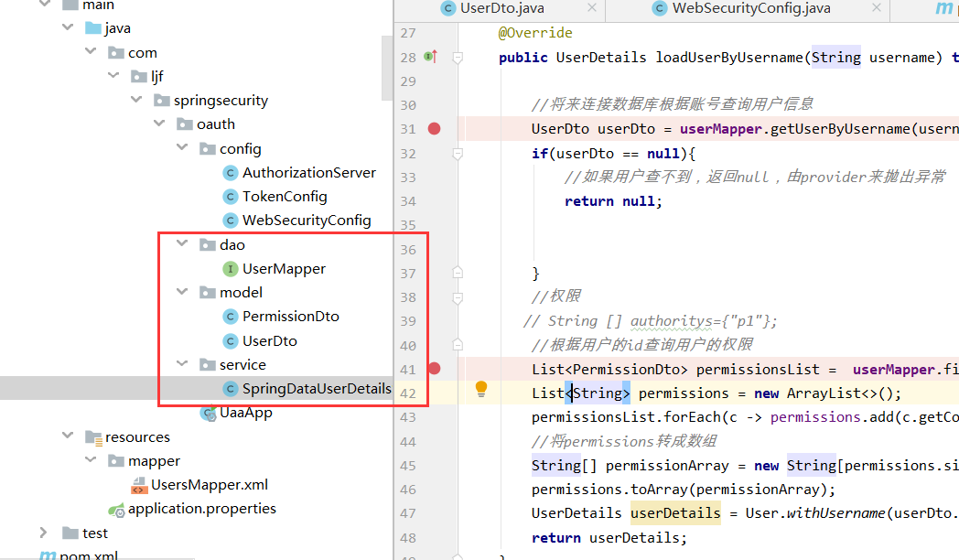Collapse the ljf package
Screen dimensions: 959x560
(x=113, y=75)
